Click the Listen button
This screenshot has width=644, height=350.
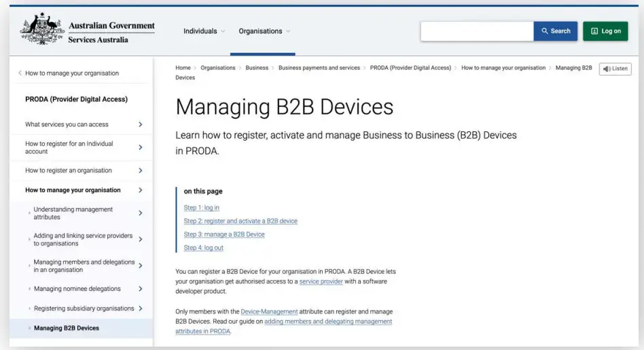pos(615,69)
